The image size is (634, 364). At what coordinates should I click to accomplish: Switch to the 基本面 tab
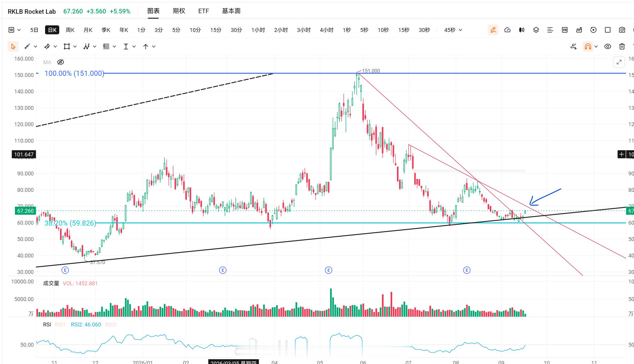231,11
